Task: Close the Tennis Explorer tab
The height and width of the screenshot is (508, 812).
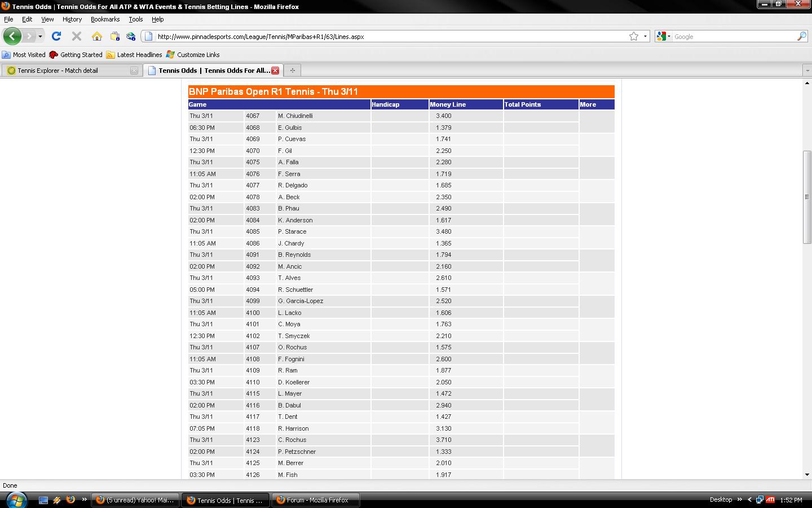Action: tap(134, 71)
